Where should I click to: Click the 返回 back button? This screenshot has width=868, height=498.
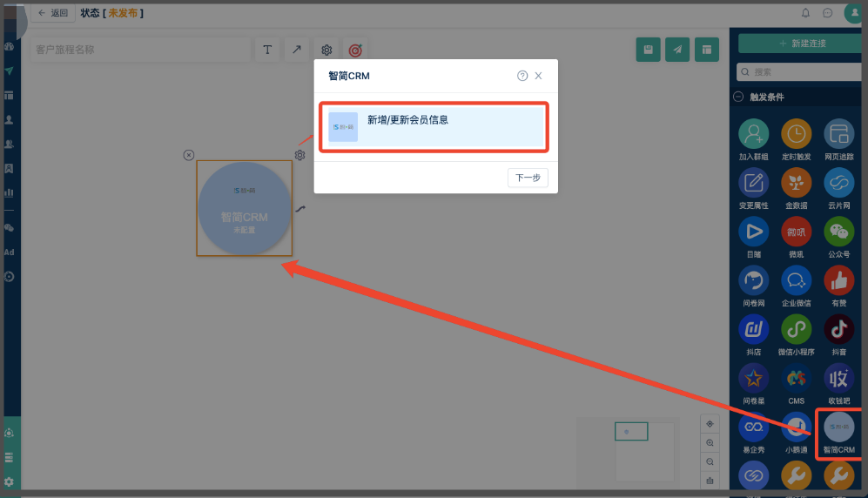click(x=52, y=13)
